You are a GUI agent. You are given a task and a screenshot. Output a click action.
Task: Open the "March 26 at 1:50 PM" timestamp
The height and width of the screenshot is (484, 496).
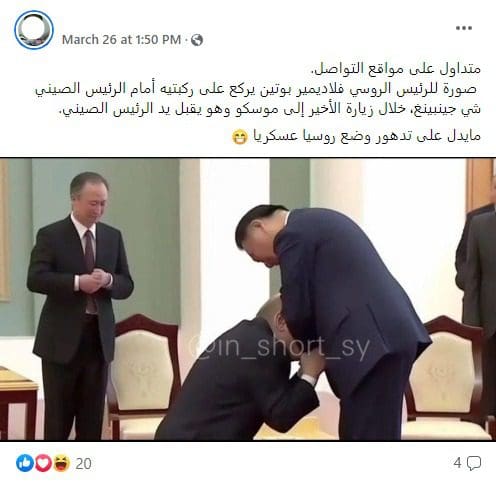[x=121, y=40]
